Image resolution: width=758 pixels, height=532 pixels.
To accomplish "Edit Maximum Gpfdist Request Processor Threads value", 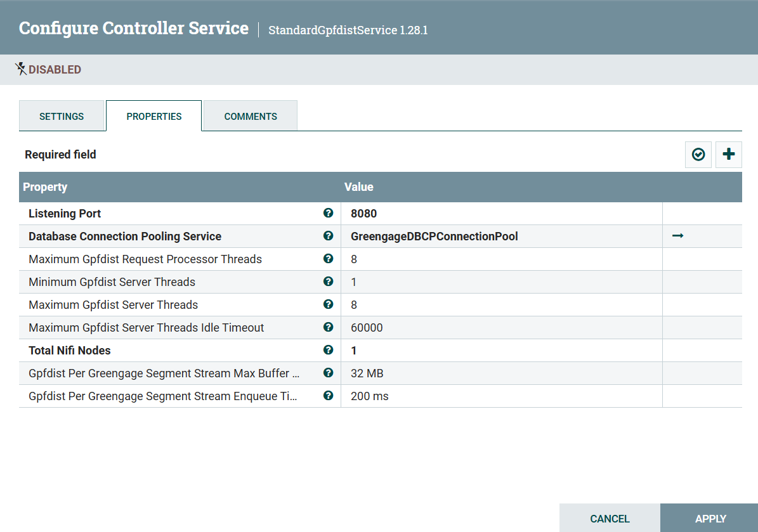I will (501, 259).
